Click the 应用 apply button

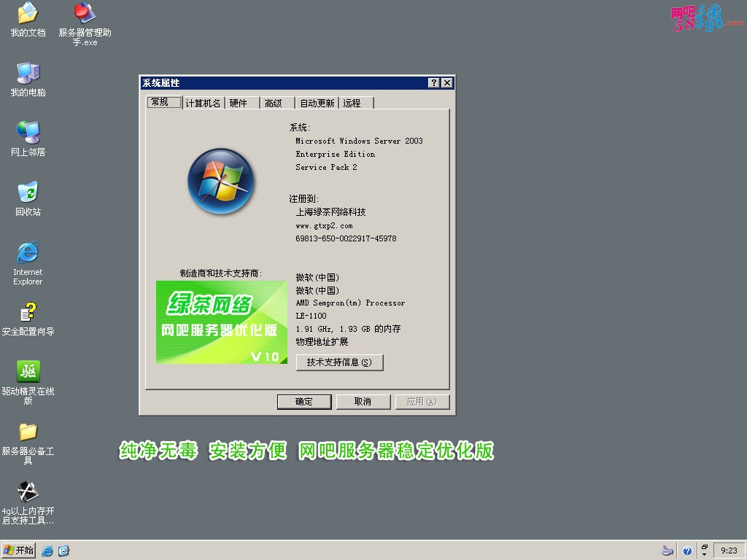click(422, 402)
